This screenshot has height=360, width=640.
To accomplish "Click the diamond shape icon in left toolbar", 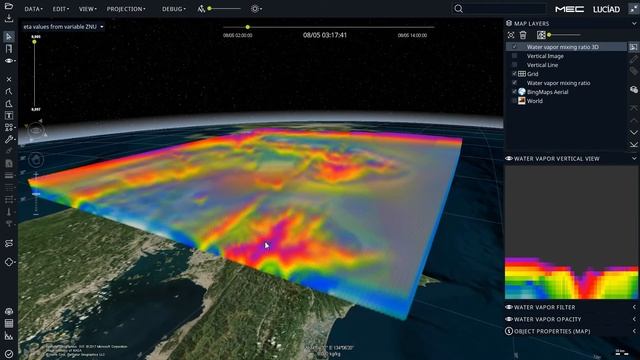I will (x=9, y=262).
